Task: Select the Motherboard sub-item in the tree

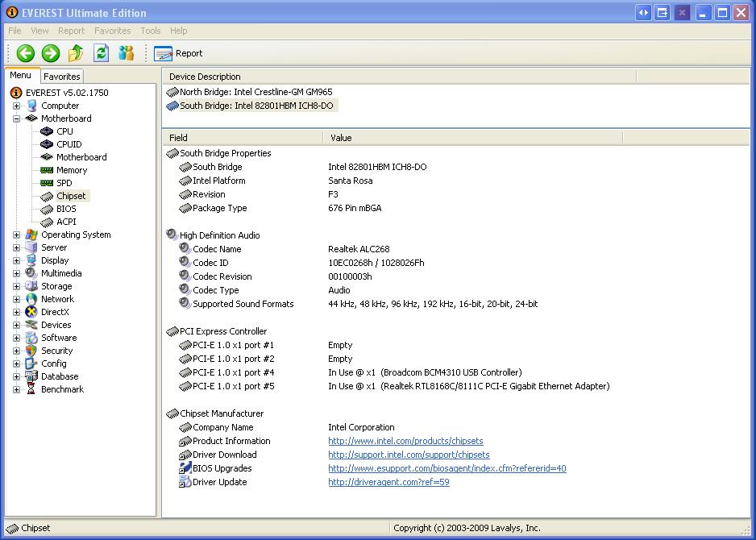Action: [81, 157]
